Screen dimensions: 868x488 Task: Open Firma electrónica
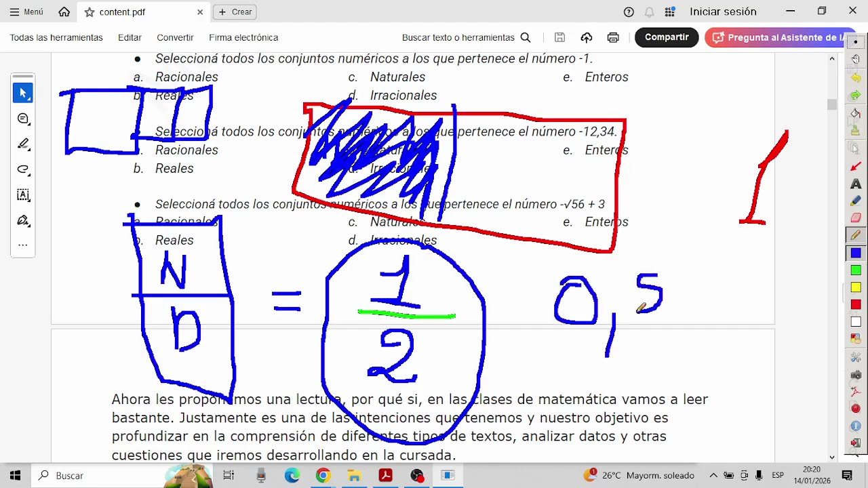[243, 37]
